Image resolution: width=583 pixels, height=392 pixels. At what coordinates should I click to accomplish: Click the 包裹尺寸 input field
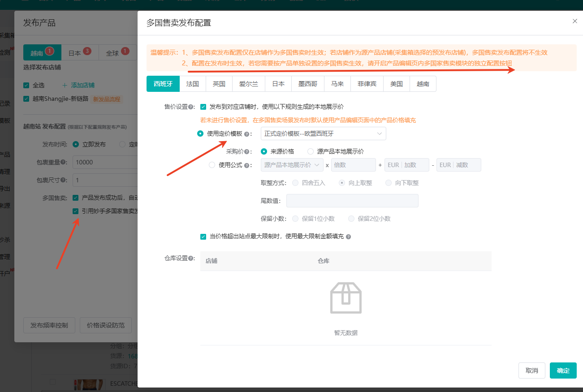pyautogui.click(x=105, y=180)
